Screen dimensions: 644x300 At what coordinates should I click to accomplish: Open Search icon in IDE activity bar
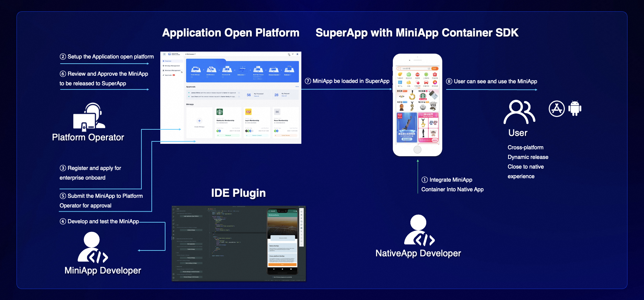(x=173, y=213)
